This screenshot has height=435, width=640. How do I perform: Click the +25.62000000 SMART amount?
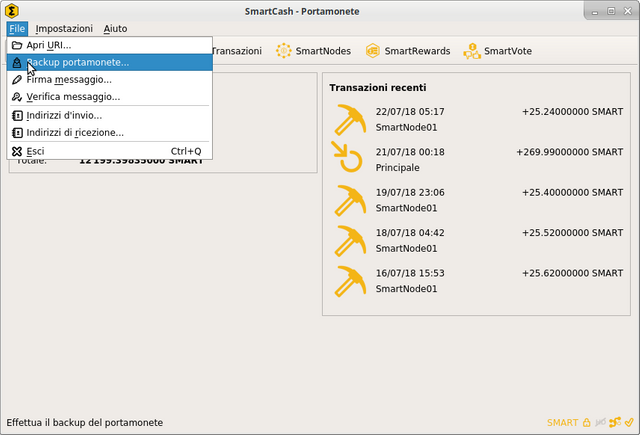click(x=573, y=273)
